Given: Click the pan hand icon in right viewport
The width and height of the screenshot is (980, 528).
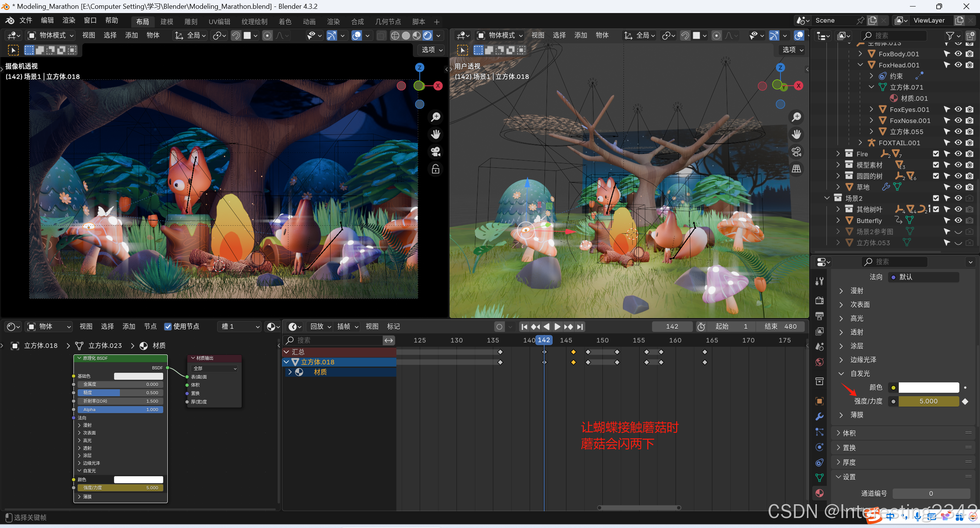Looking at the screenshot, I should click(x=797, y=134).
